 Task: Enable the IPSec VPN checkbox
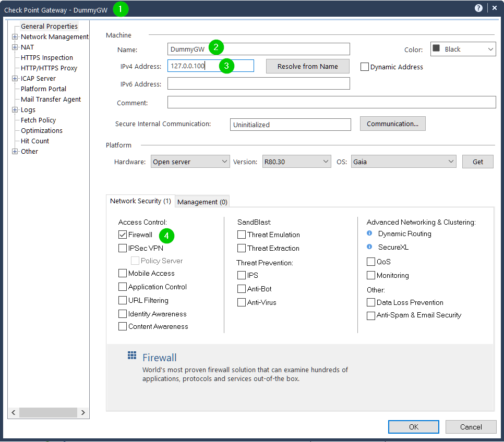click(123, 248)
